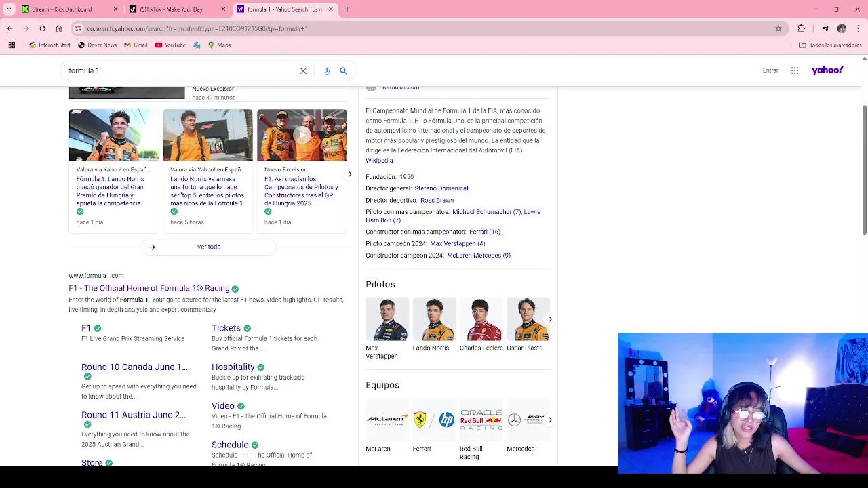Open the Michael Schumacher (7) link
The width and height of the screenshot is (868, 488).
click(x=487, y=212)
